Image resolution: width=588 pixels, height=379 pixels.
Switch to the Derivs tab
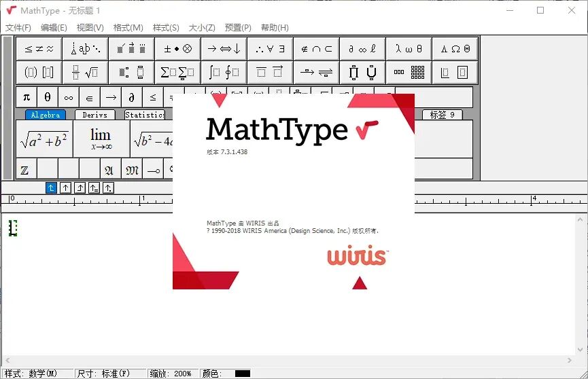click(95, 115)
